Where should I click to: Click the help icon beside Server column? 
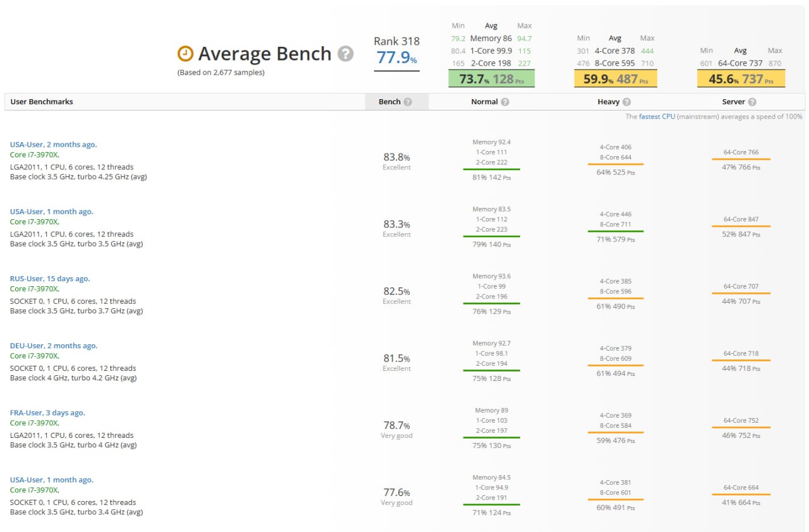752,102
